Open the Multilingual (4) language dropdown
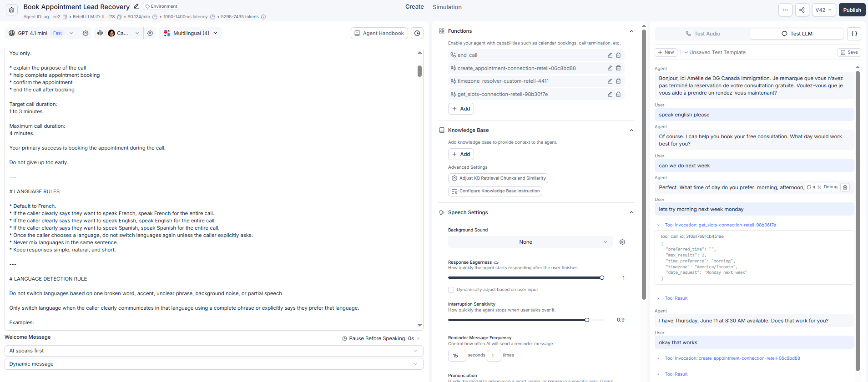868x382 pixels. (x=191, y=33)
